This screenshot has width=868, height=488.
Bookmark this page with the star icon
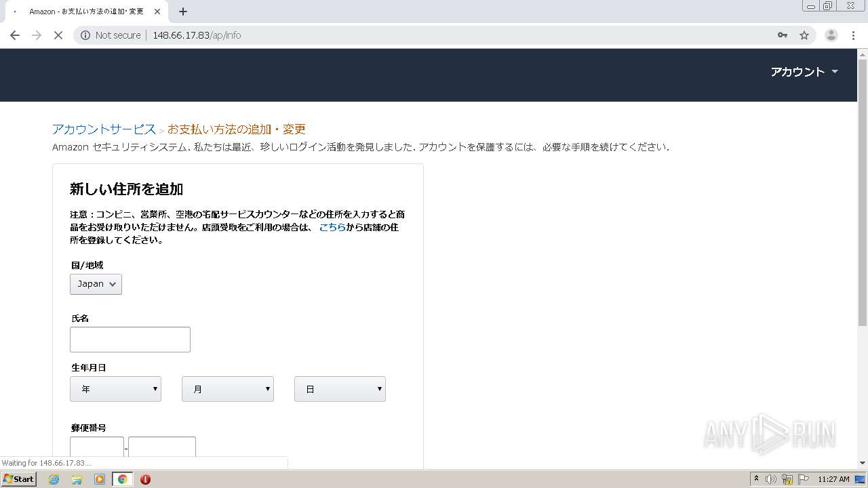pyautogui.click(x=804, y=35)
